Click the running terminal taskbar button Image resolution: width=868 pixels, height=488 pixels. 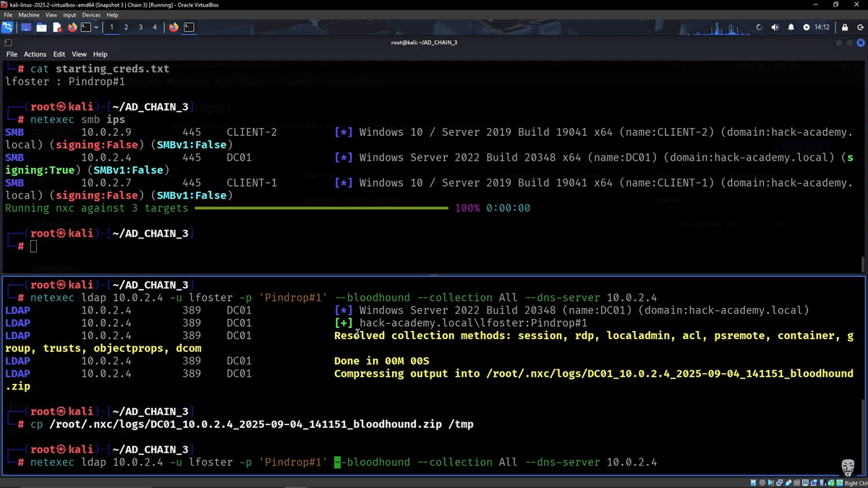189,27
